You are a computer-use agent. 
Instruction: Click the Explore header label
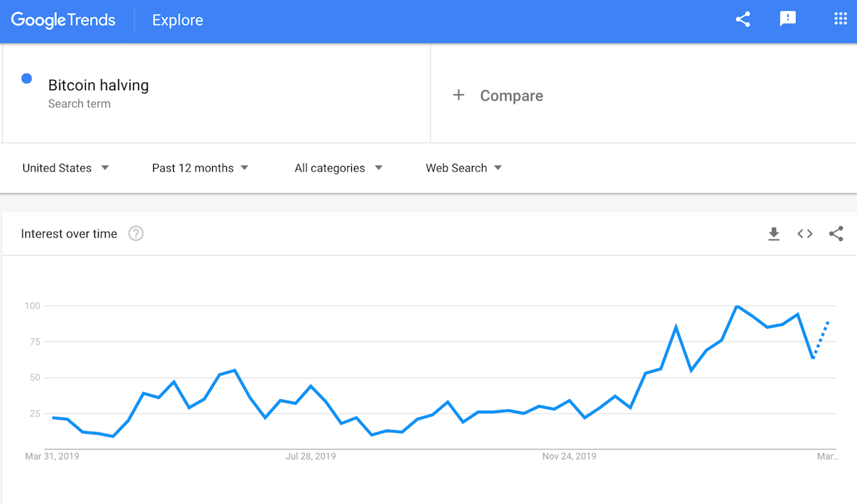pyautogui.click(x=177, y=21)
